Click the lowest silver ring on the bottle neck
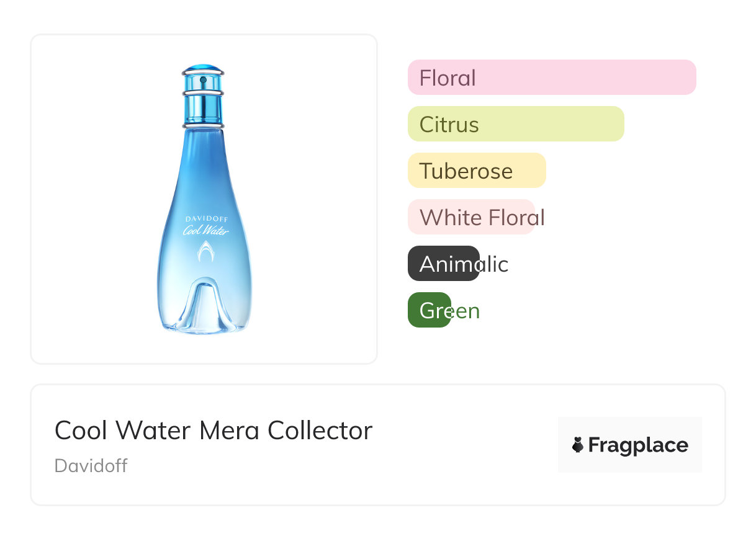Screen dimensions: 756x536 coord(203,125)
